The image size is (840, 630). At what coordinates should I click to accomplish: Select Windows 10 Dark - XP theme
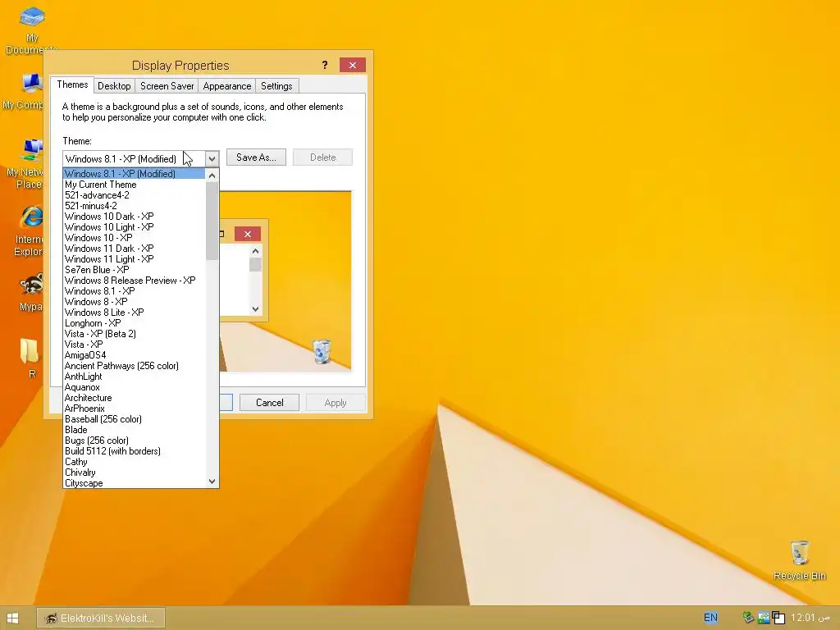click(134, 217)
